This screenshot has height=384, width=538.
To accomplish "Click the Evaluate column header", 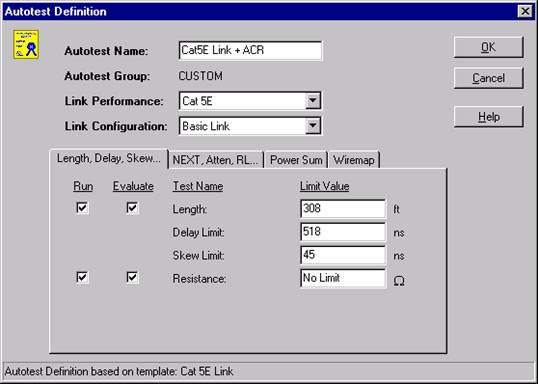I will click(x=133, y=186).
